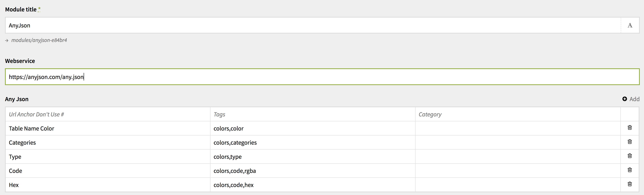This screenshot has height=195, width=644.
Task: Edit the Table Name Color anchor cell
Action: coord(108,128)
